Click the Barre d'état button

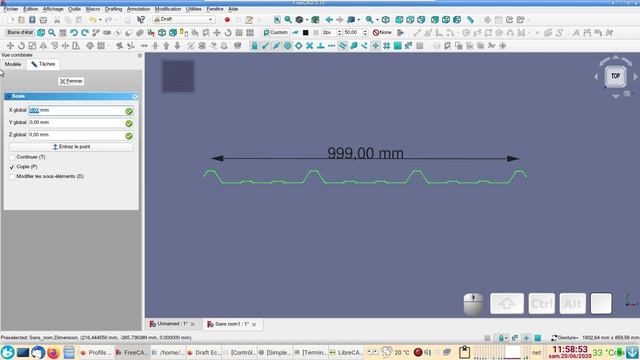pyautogui.click(x=20, y=32)
